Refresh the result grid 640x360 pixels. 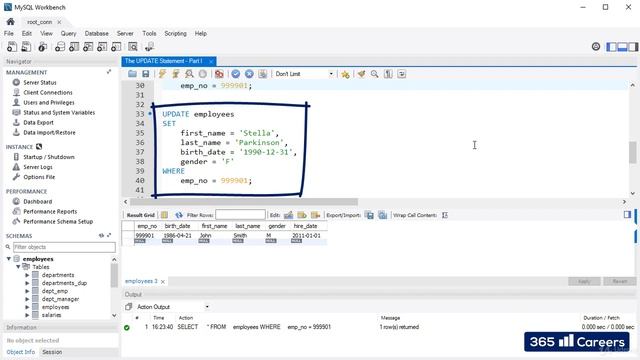point(179,215)
